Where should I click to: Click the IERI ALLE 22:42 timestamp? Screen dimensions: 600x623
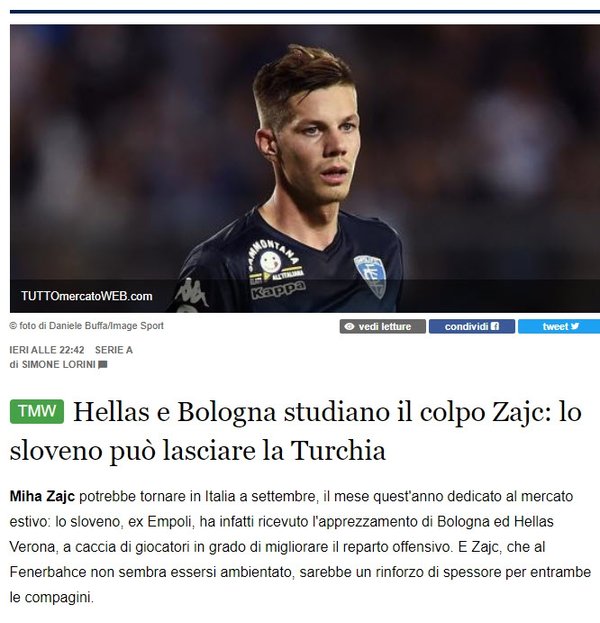coord(47,350)
